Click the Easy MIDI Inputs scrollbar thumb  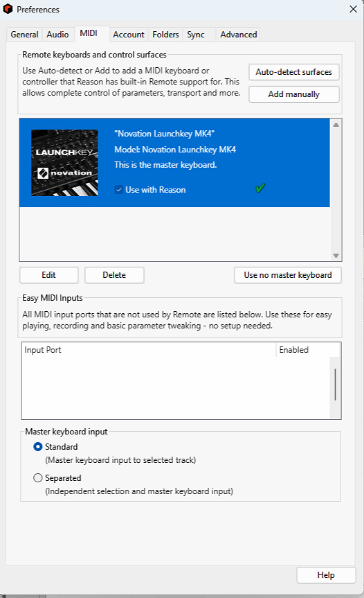(x=335, y=385)
